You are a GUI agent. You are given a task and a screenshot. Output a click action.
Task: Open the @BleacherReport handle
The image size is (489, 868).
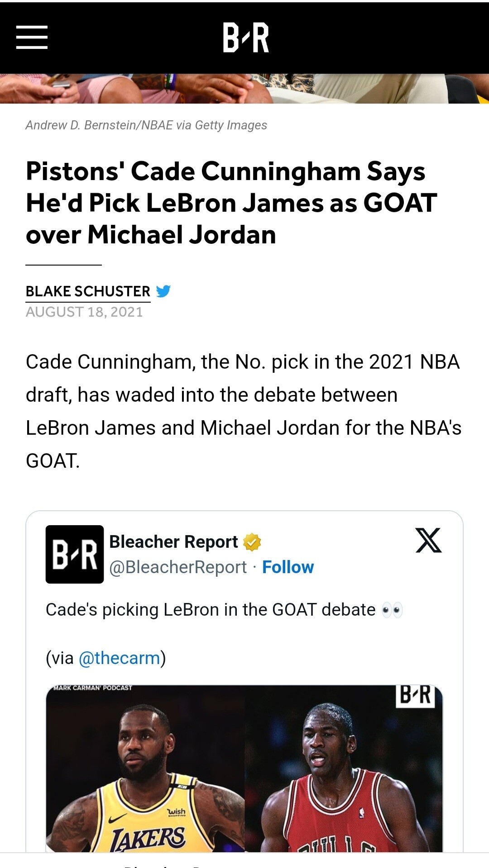click(178, 567)
